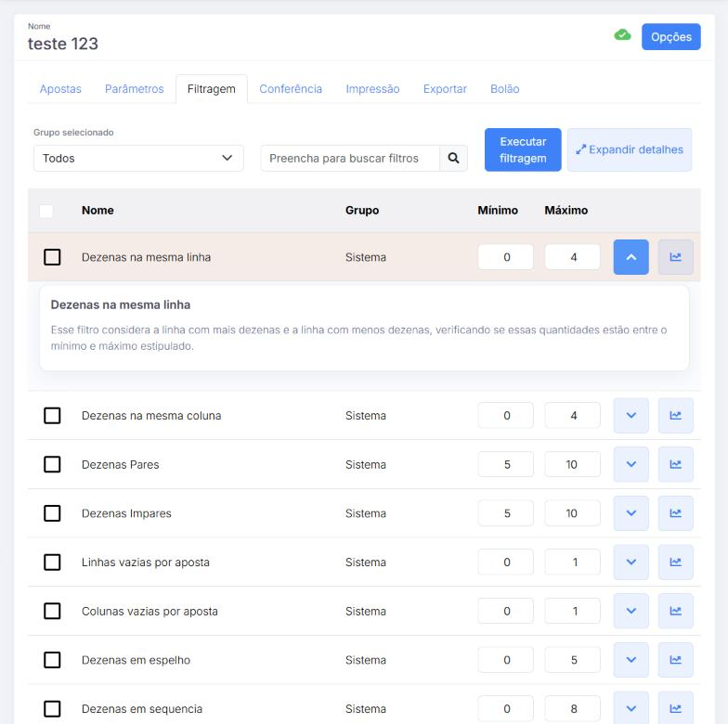The image size is (728, 724).
Task: Edit Mínimo value for Colunas vazias por aposta
Action: click(505, 611)
